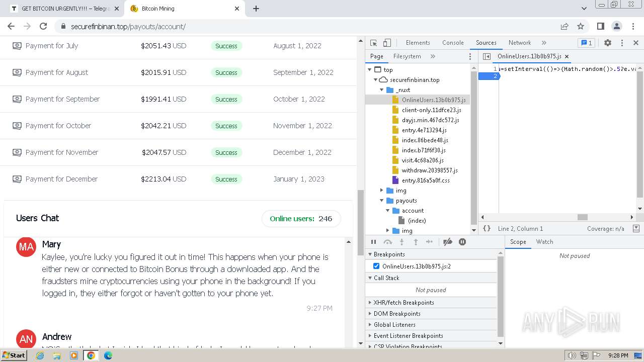The height and width of the screenshot is (362, 644).
Task: Uncheck the OnlineUsers.13b0b975.js:2 breakpoint
Action: (x=376, y=266)
